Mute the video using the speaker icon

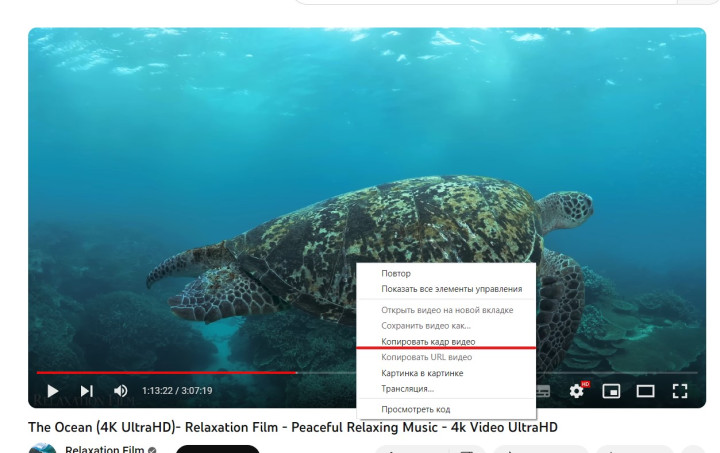121,391
